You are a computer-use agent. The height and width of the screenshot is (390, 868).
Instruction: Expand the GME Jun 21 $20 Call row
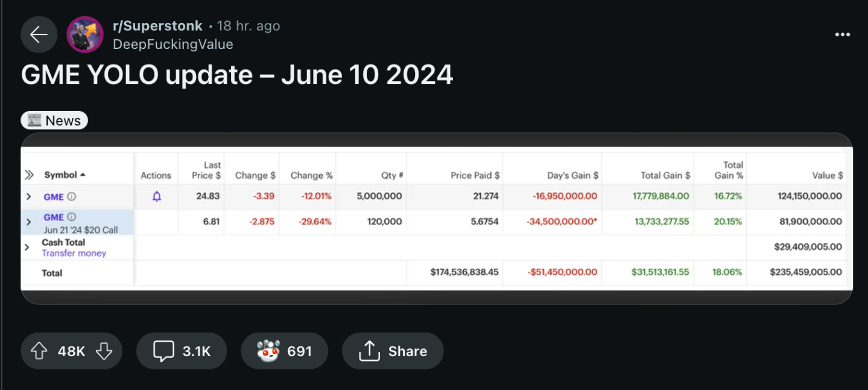click(x=28, y=222)
